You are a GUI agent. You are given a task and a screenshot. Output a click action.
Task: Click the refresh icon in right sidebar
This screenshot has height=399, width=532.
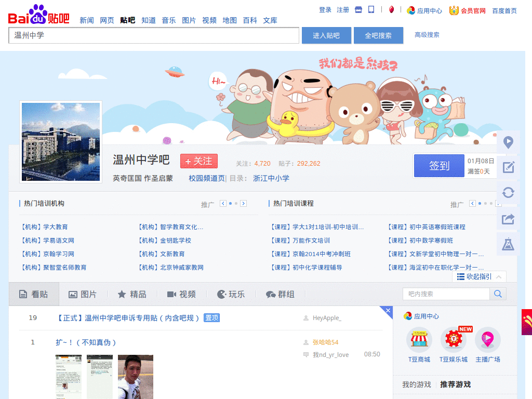(x=508, y=192)
